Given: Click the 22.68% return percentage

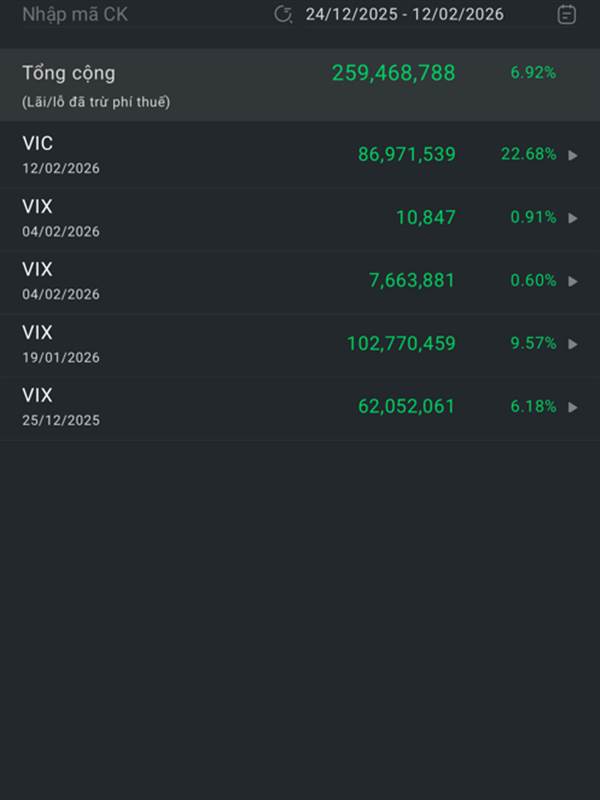Looking at the screenshot, I should pos(528,154).
